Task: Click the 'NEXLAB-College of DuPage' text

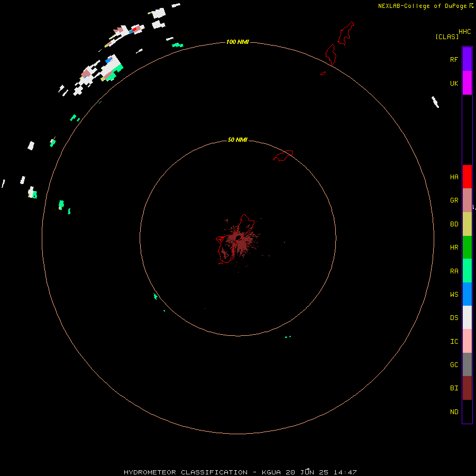Action: 422,6
